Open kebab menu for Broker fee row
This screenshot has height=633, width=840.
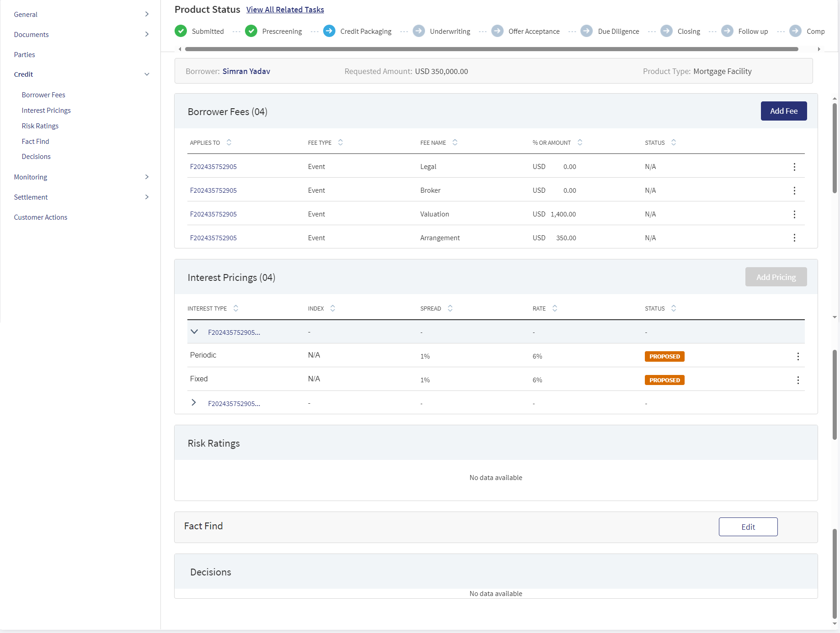click(x=794, y=190)
